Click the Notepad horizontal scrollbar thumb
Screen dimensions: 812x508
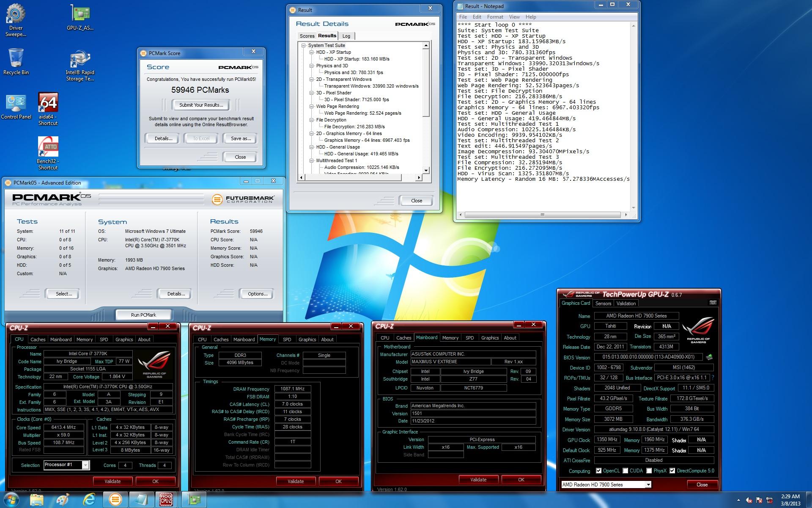coord(542,215)
